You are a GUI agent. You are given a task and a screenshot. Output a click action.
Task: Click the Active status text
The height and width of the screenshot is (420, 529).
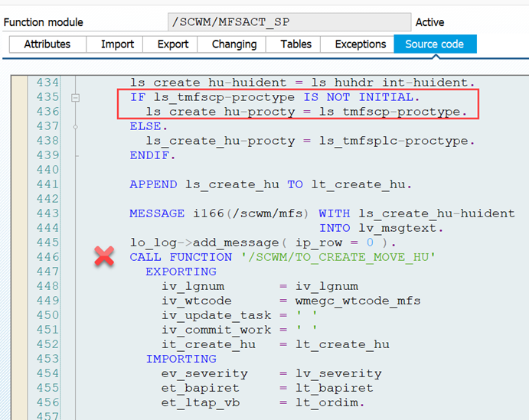coord(429,22)
